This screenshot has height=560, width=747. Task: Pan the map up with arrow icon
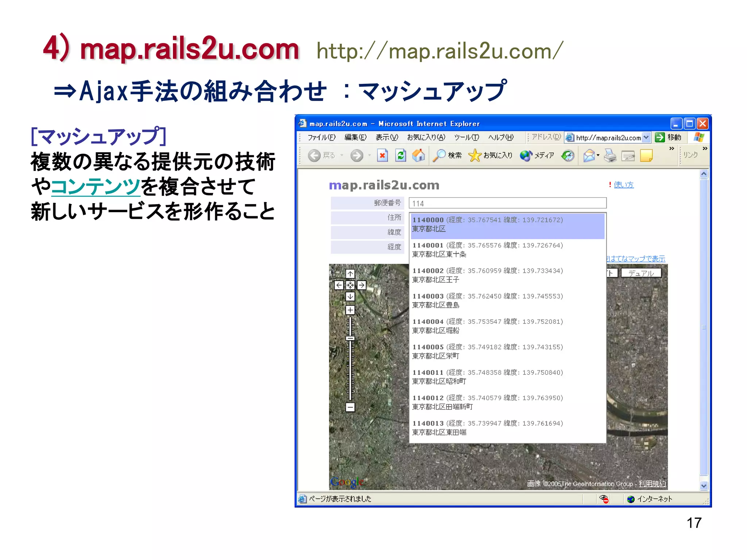click(350, 274)
